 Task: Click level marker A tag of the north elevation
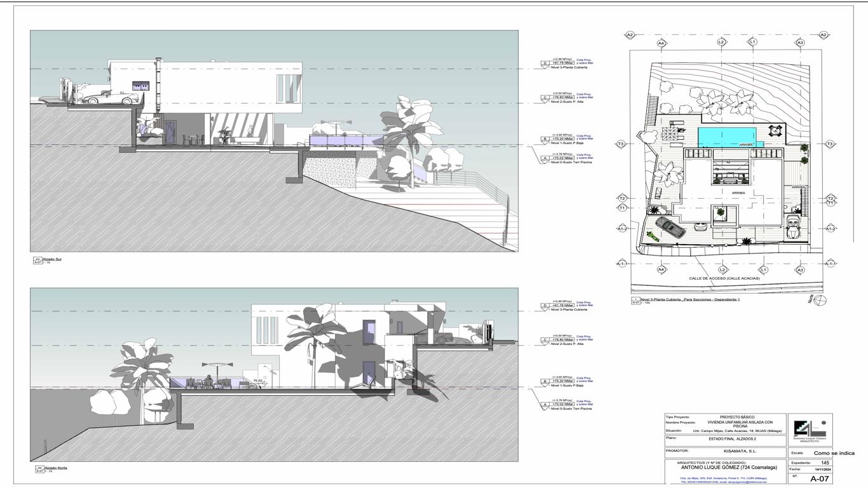click(x=545, y=404)
